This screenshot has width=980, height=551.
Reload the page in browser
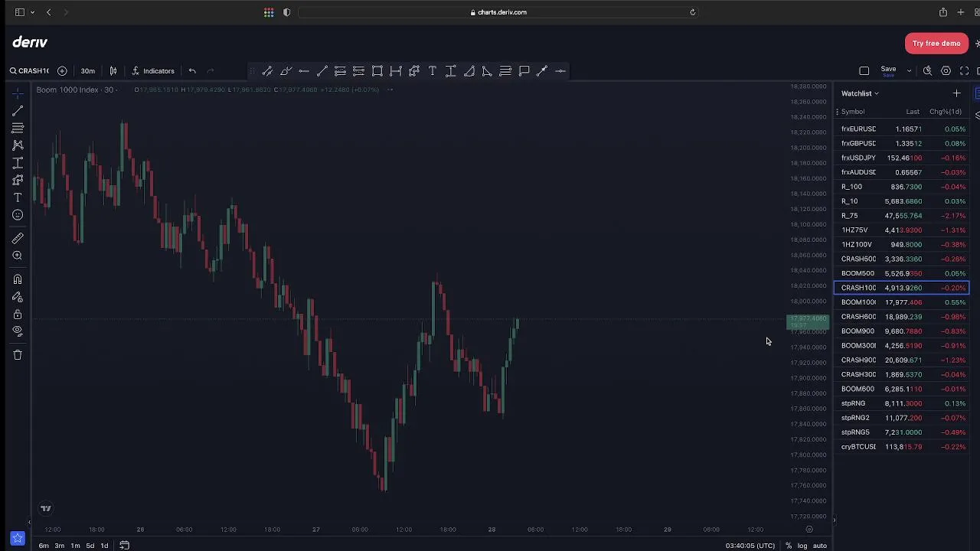pos(692,12)
